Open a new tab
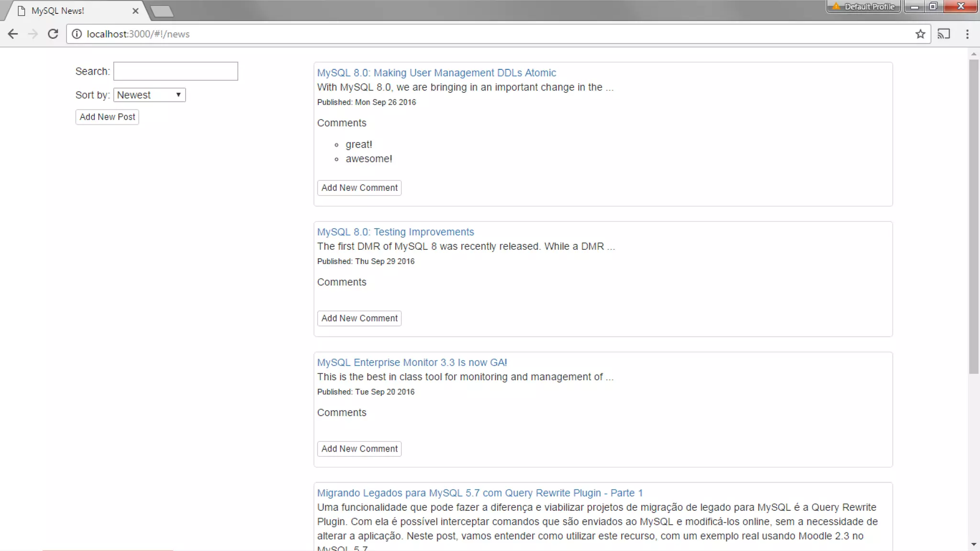Screen dimensions: 980x551 [162, 11]
